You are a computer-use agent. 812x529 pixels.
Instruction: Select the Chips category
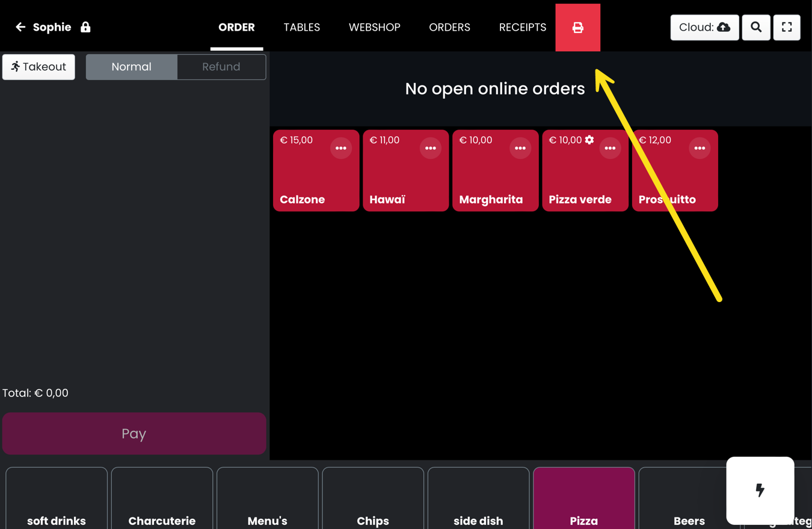(373, 498)
